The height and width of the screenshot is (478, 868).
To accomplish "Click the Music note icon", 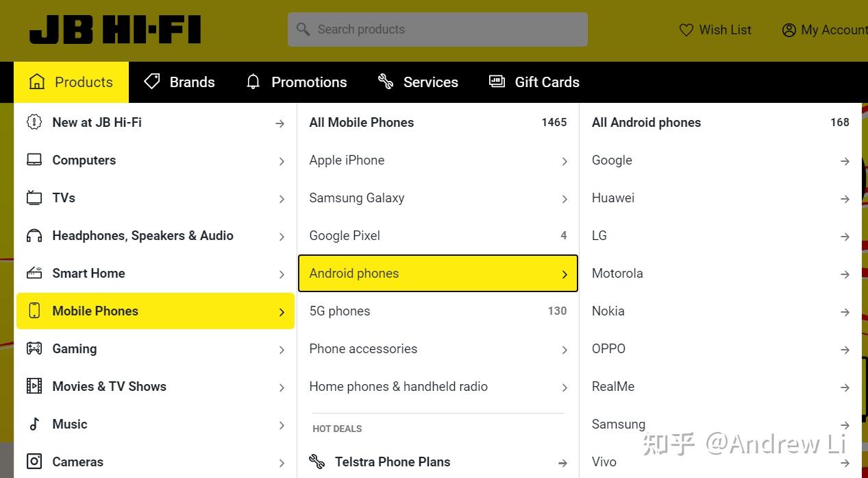I will [x=34, y=424].
